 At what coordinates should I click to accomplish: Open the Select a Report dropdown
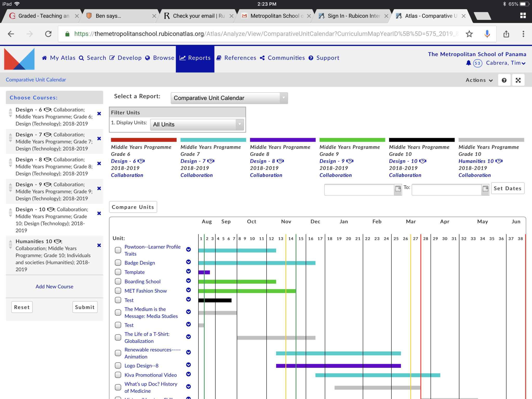pos(229,98)
